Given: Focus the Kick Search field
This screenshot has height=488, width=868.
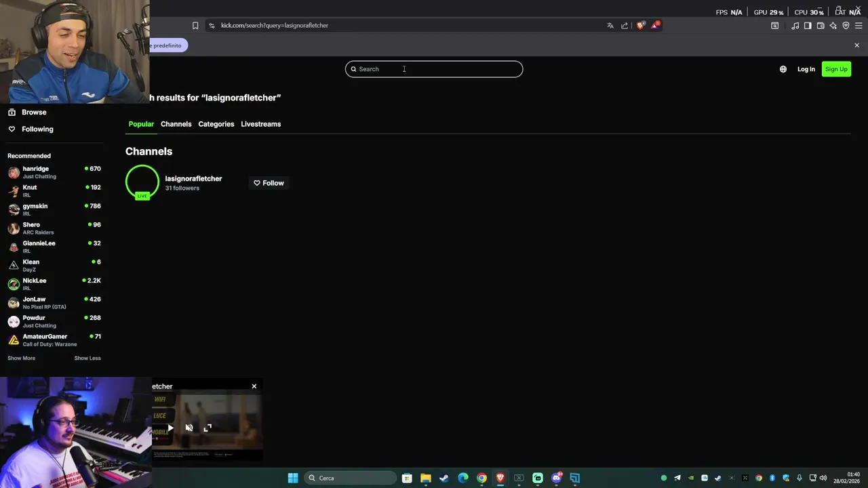Looking at the screenshot, I should point(434,69).
